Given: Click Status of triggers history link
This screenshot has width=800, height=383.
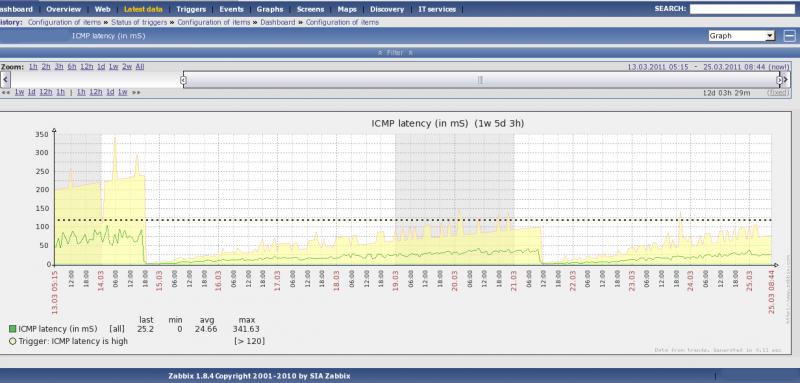Looking at the screenshot, I should click(139, 22).
